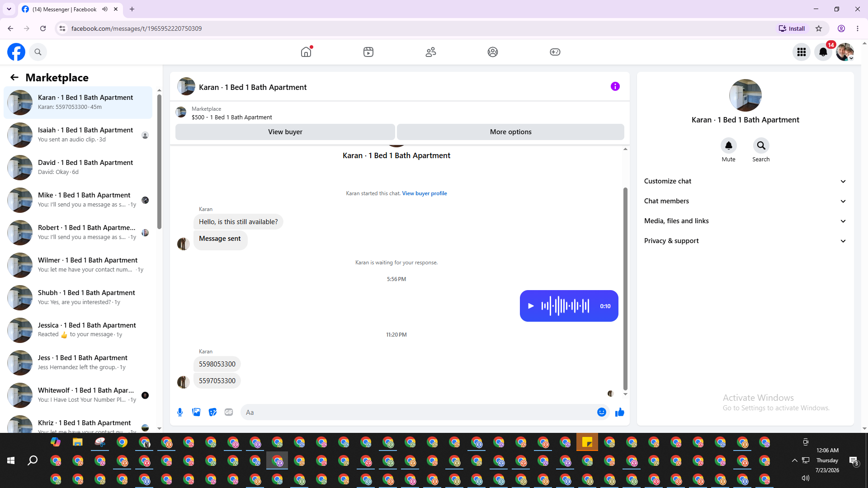Open conversation information icon
868x488 pixels.
[615, 86]
